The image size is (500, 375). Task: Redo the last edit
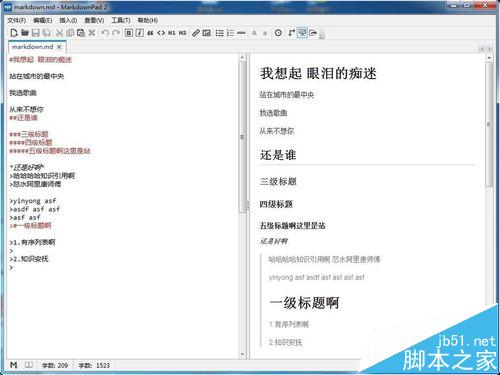[116, 33]
